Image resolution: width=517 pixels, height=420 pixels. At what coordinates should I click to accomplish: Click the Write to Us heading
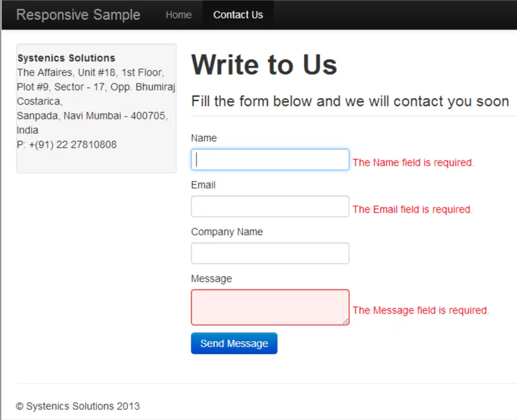pos(264,65)
